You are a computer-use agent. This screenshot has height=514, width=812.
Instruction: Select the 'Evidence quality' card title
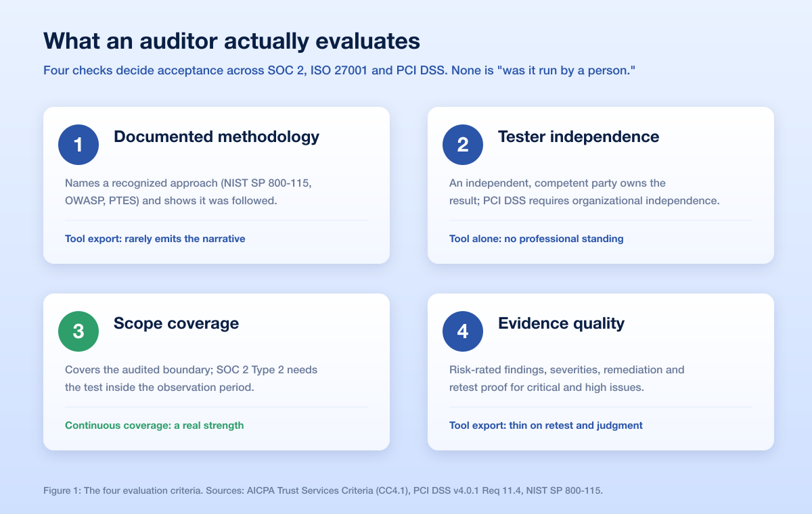[x=561, y=323]
